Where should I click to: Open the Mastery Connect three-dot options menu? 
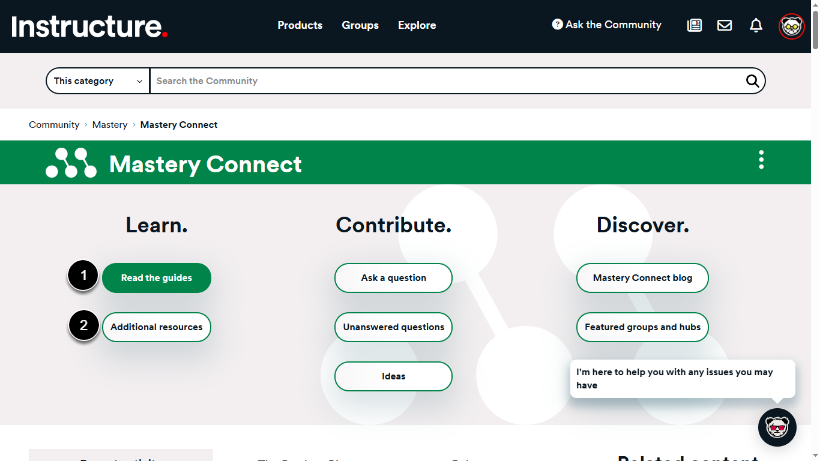point(761,160)
